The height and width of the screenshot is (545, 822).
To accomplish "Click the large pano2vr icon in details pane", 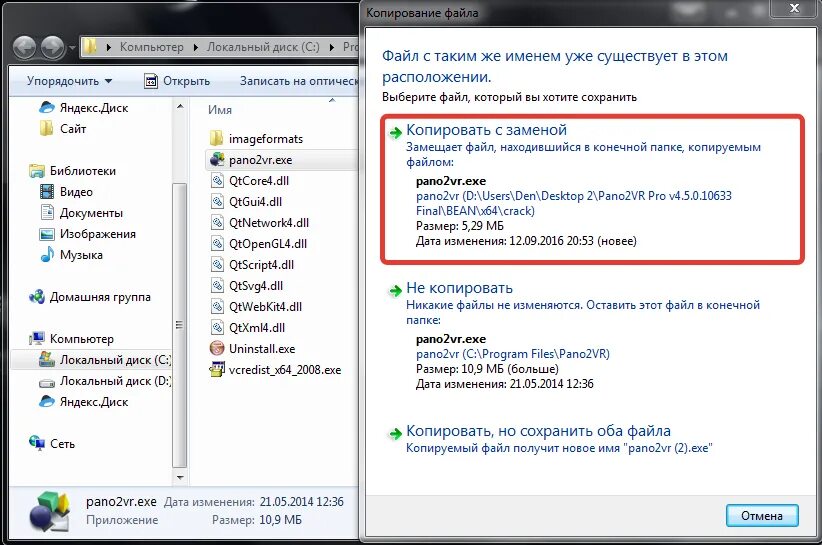I will click(x=50, y=512).
